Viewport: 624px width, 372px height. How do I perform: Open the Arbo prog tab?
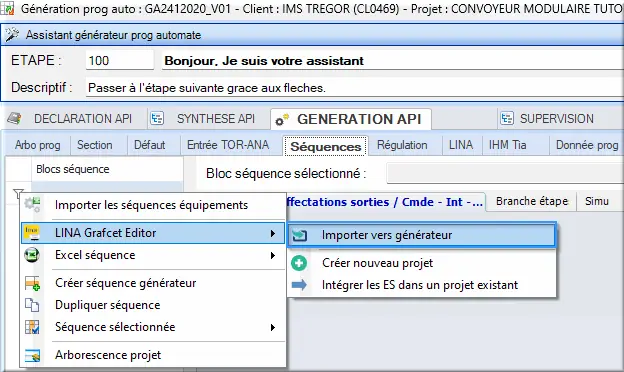(37, 145)
